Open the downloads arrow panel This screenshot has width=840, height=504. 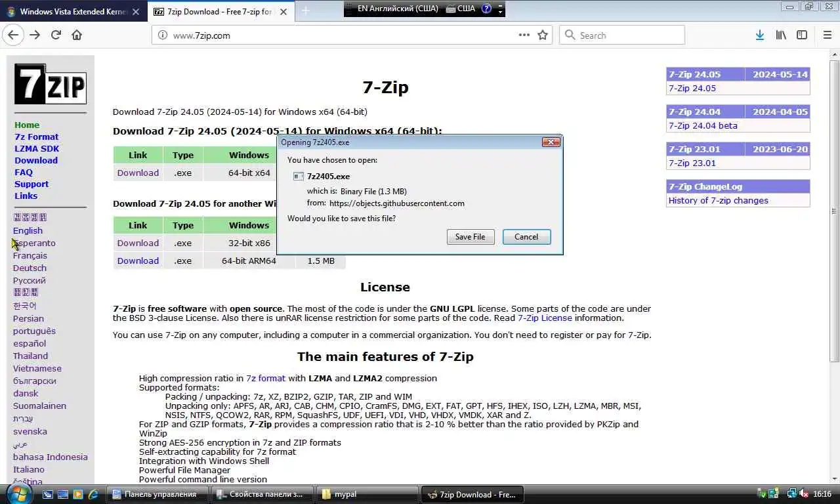click(759, 35)
